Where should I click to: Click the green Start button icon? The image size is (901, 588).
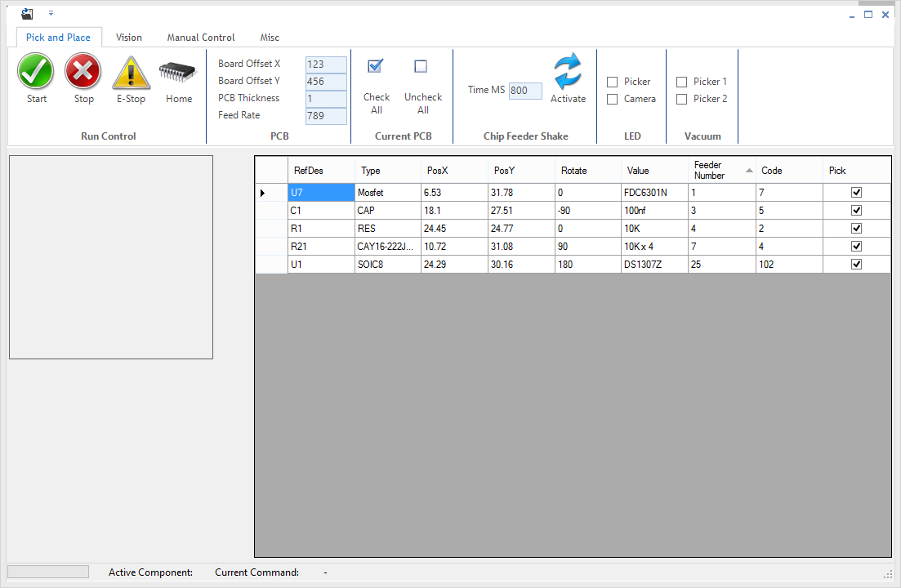[35, 72]
